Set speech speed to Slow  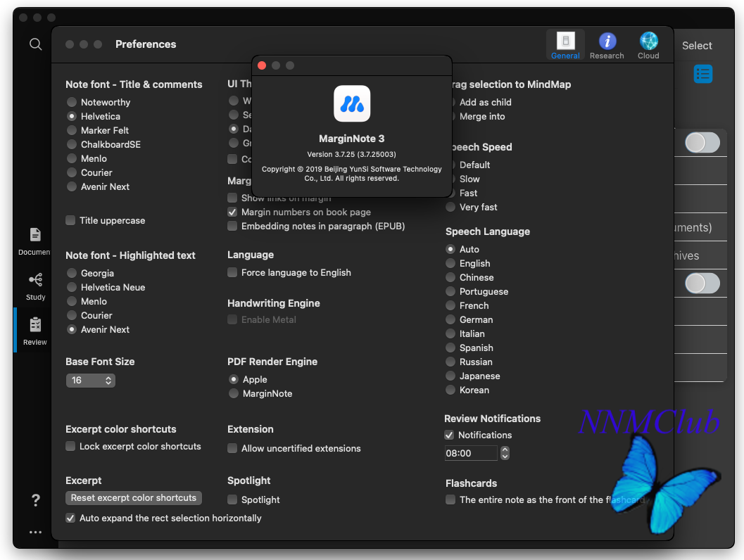tap(469, 179)
